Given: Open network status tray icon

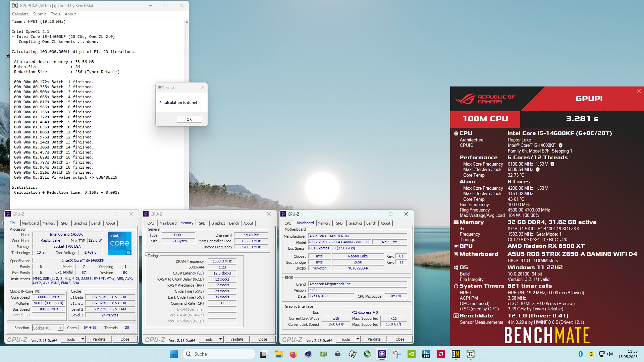Looking at the screenshot, I should 602,354.
